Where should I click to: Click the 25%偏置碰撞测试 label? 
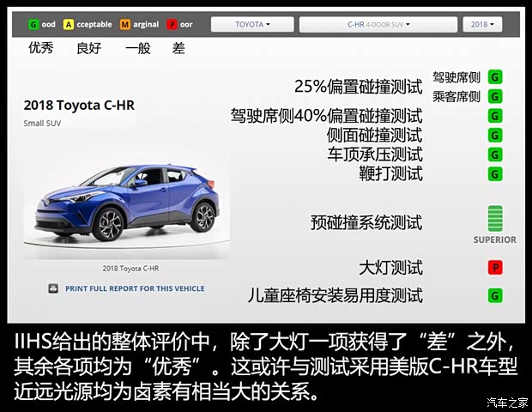coord(359,87)
